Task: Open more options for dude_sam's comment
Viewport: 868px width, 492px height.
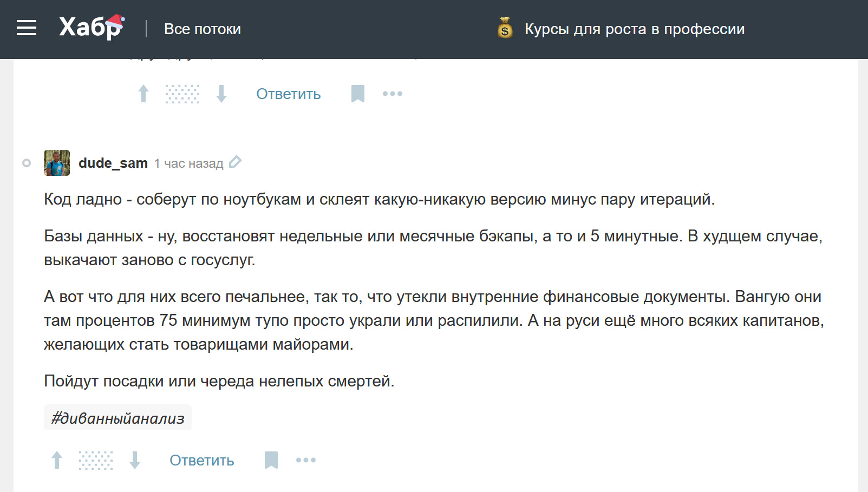Action: [305, 460]
